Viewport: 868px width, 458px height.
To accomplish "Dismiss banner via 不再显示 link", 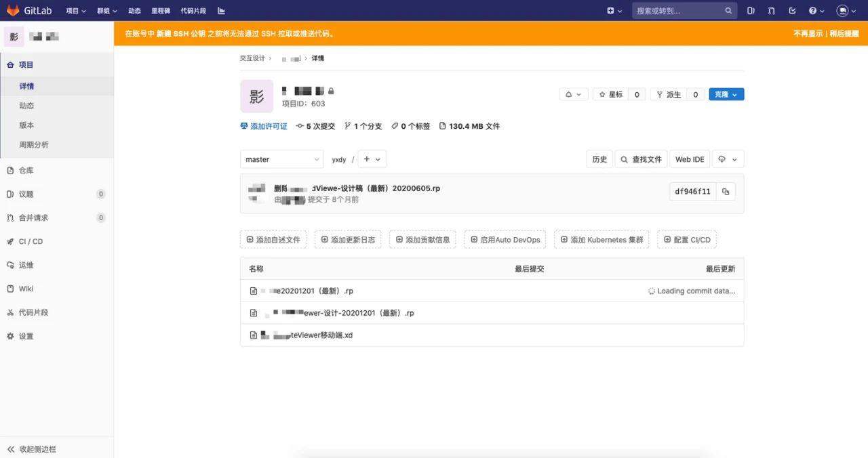I will [x=808, y=33].
